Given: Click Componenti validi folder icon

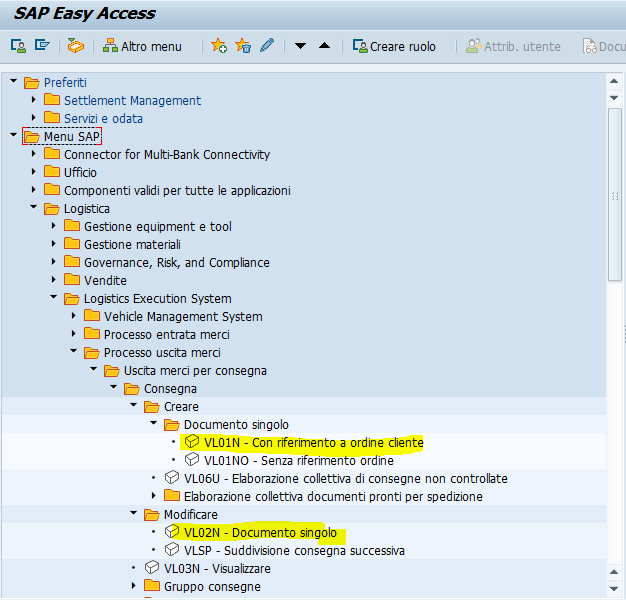Looking at the screenshot, I should point(52,189).
